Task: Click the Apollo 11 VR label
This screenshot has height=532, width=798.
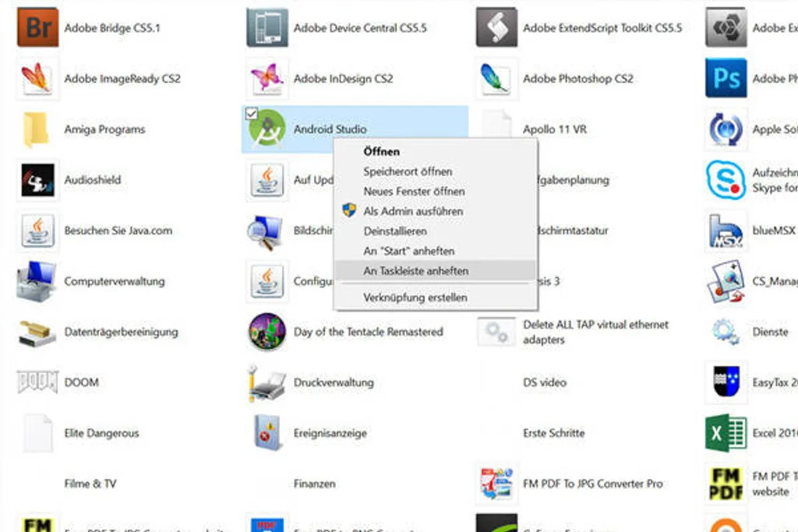Action: 555,129
